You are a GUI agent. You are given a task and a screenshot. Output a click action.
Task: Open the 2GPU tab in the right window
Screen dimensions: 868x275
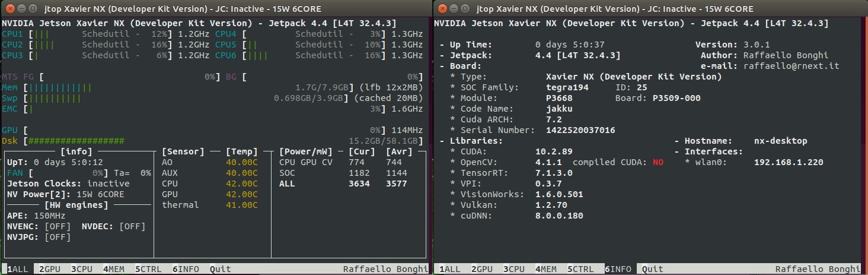(482, 269)
